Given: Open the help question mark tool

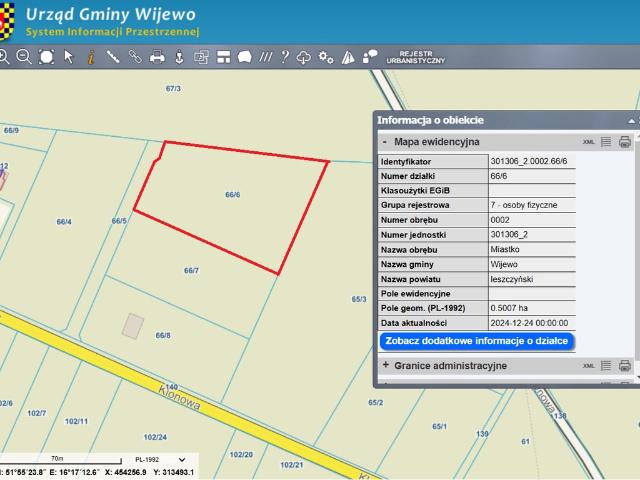Looking at the screenshot, I should (285, 57).
